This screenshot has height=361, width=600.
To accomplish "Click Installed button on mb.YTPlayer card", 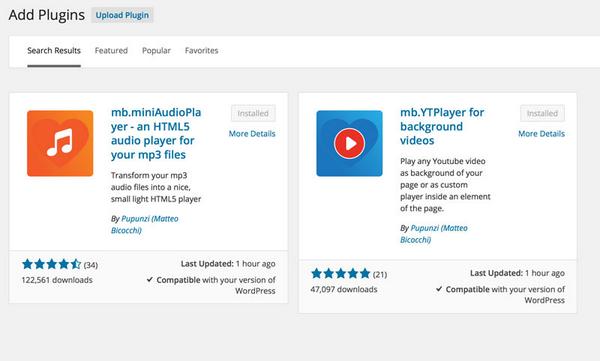I will [x=542, y=113].
